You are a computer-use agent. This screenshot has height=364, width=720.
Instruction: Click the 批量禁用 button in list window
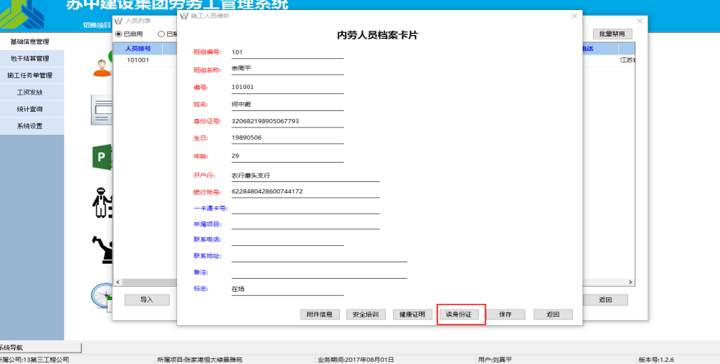[x=613, y=34]
